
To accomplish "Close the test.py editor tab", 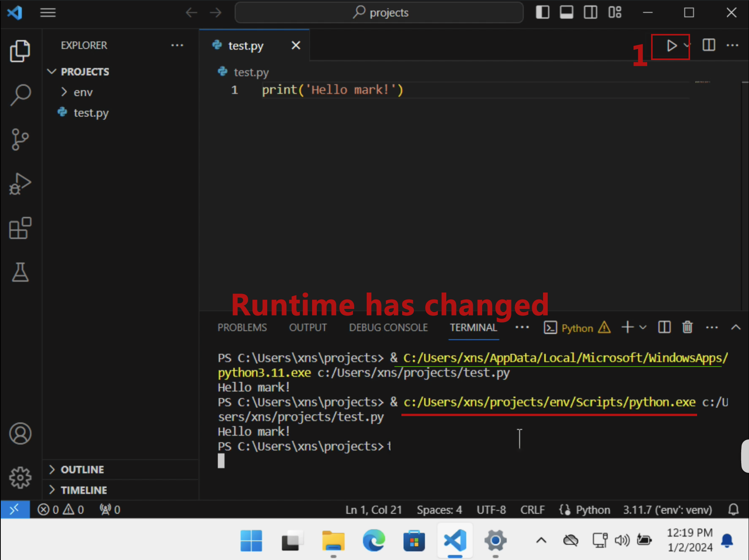I will (x=296, y=46).
